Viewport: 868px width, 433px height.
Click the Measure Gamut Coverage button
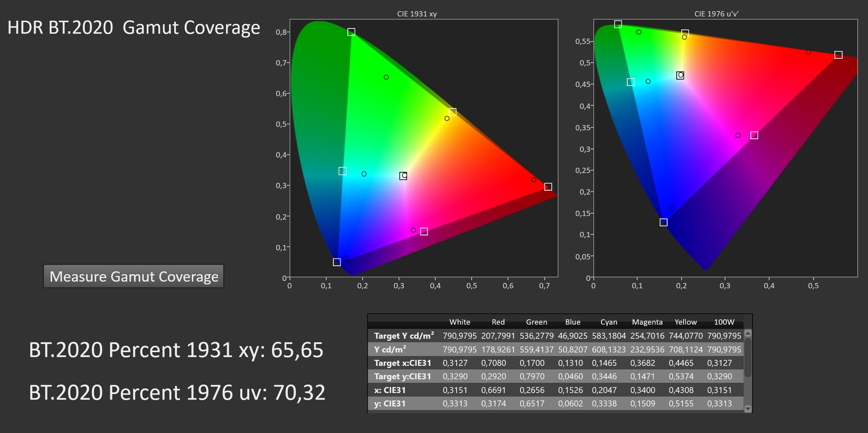(x=133, y=276)
